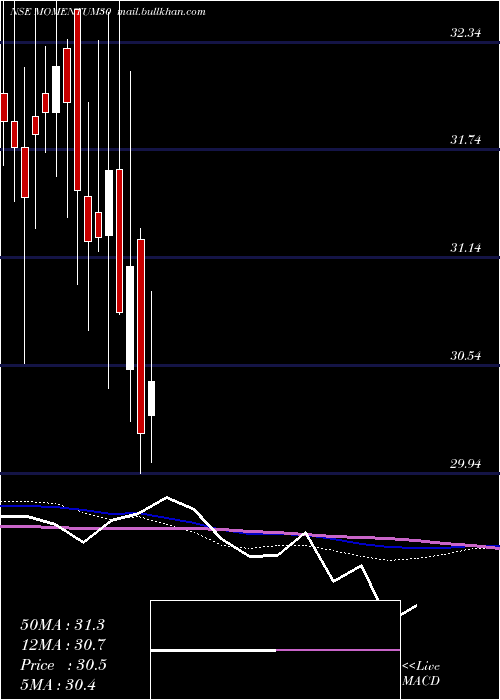Click the Price : 30.5 readout
This screenshot has width=500, height=700.
(63, 665)
